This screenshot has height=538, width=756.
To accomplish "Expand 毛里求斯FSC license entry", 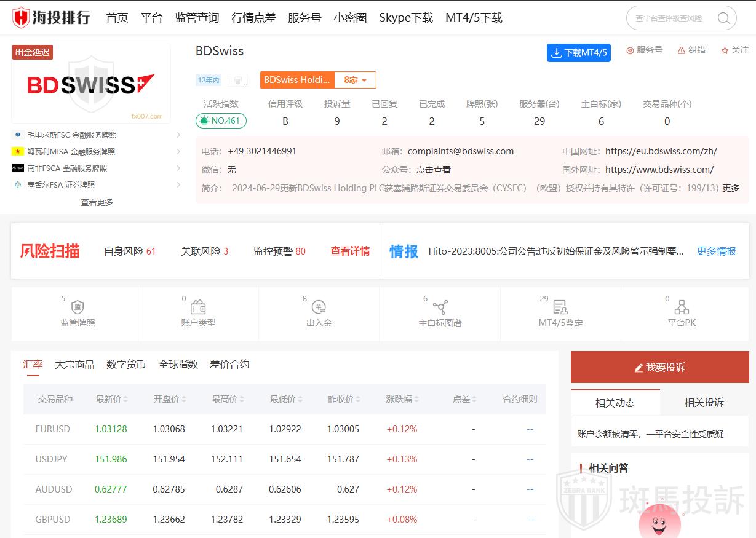I will [178, 135].
